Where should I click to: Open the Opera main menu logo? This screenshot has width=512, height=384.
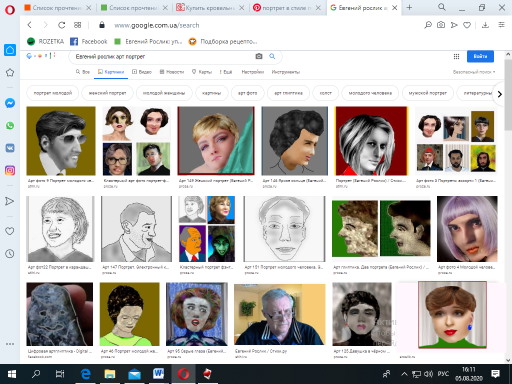click(x=10, y=9)
